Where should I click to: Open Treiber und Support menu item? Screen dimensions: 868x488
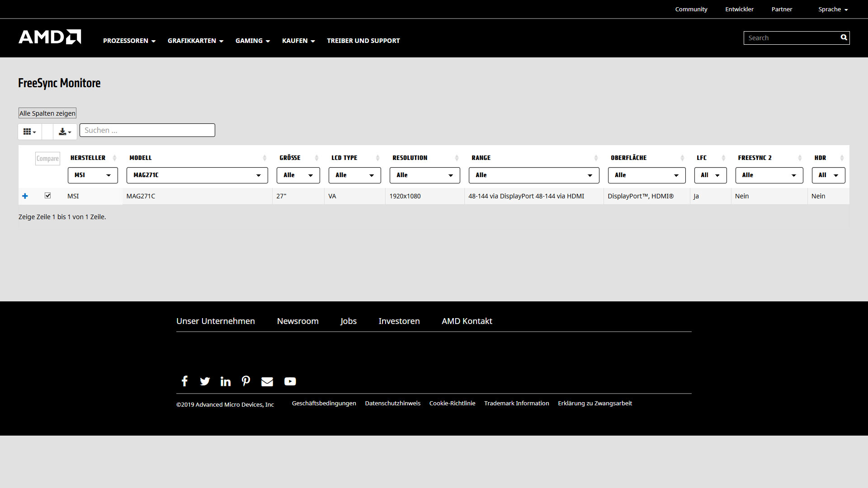pyautogui.click(x=363, y=41)
